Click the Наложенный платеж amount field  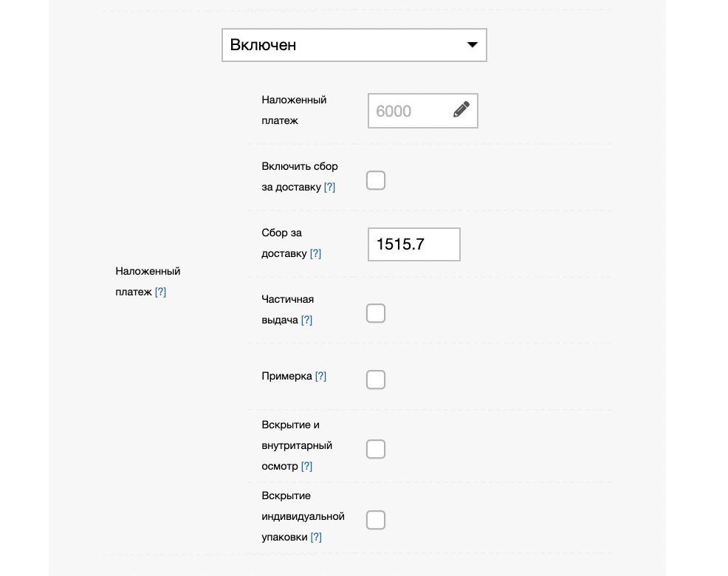coord(410,111)
